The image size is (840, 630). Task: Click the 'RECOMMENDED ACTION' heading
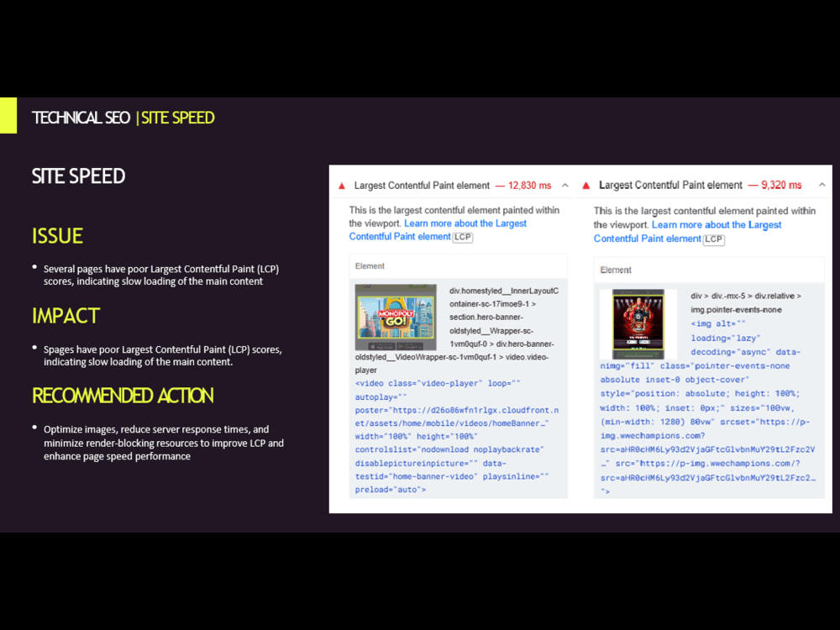point(123,396)
